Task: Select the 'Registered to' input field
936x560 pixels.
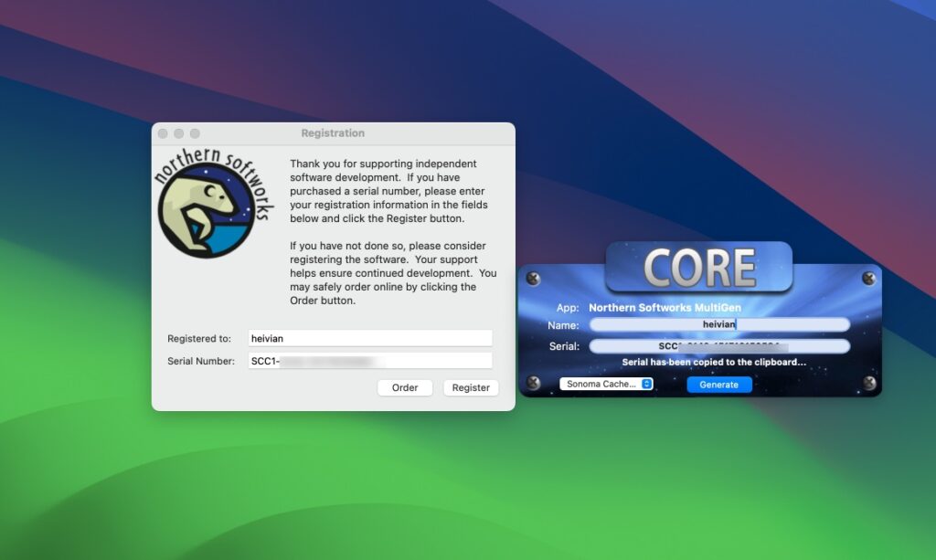Action: [370, 337]
